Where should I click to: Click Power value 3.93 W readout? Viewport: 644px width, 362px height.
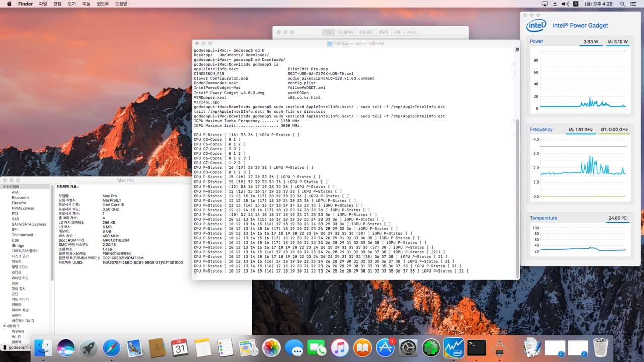click(x=591, y=42)
